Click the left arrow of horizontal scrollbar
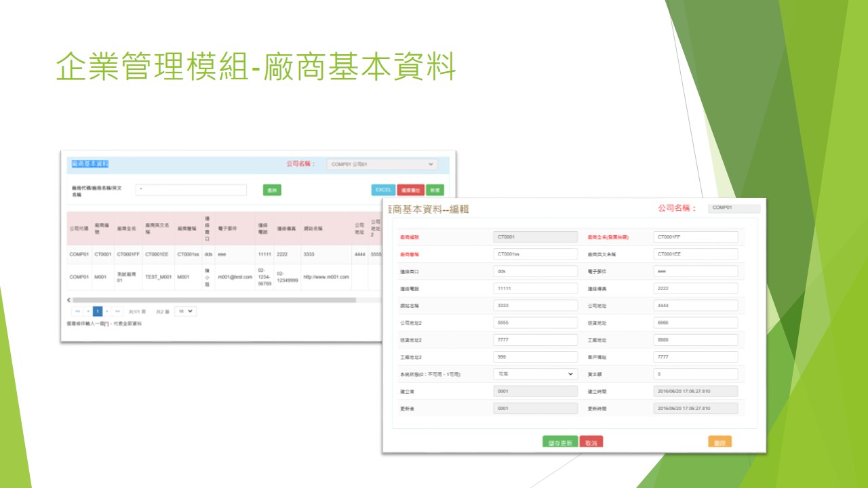This screenshot has height=488, width=868. coord(68,300)
